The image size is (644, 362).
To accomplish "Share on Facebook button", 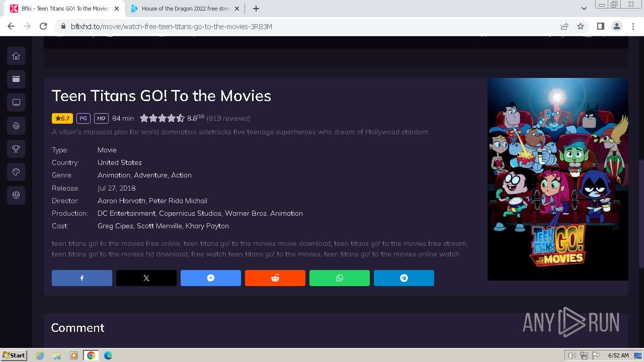I will pos(82,278).
